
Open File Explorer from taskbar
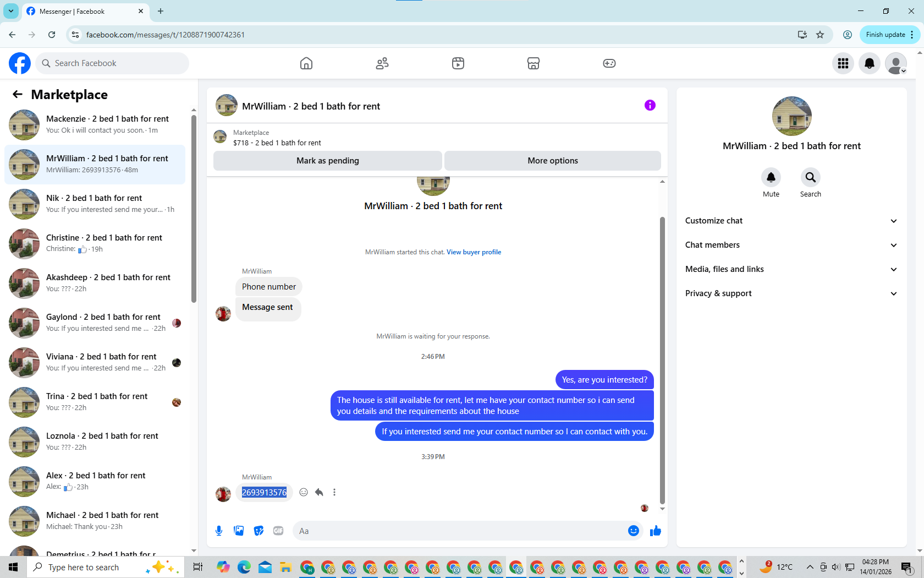coord(285,567)
